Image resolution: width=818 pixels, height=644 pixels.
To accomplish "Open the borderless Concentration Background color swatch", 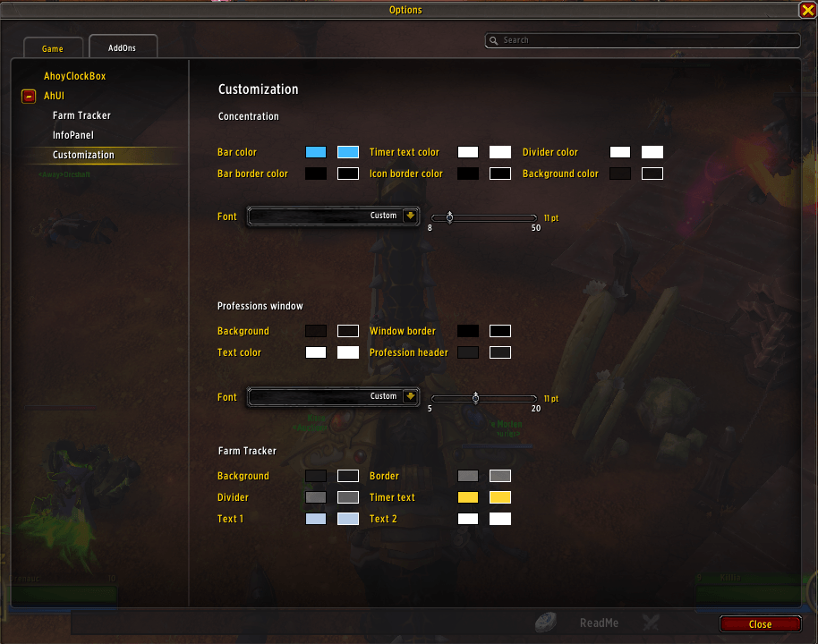I will (x=620, y=174).
